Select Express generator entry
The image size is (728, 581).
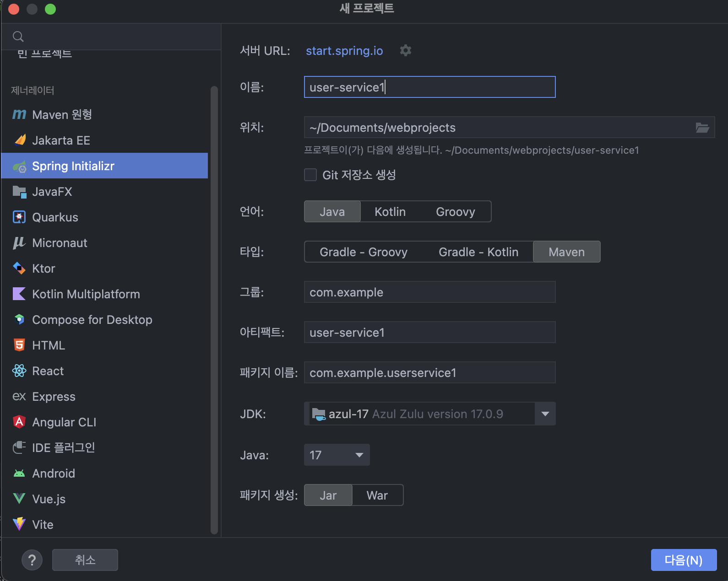click(x=105, y=397)
